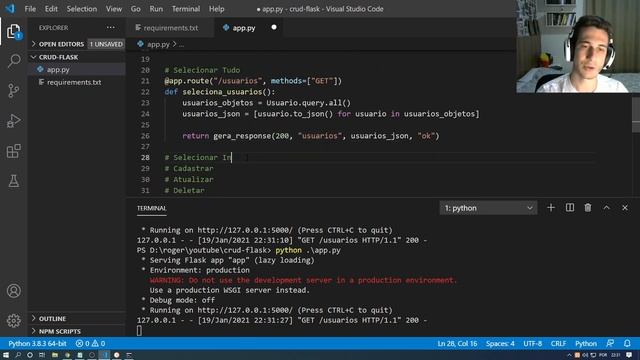Change line endings via CRLF

[x=558, y=343]
